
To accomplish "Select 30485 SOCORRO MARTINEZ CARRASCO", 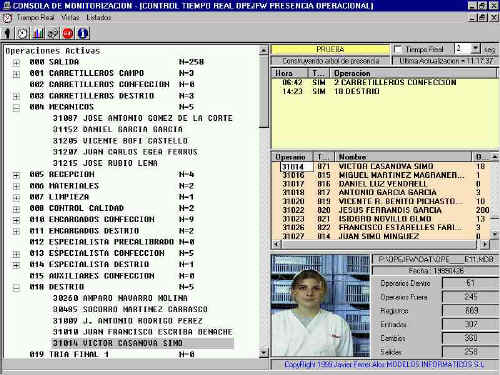I will pos(130,309).
